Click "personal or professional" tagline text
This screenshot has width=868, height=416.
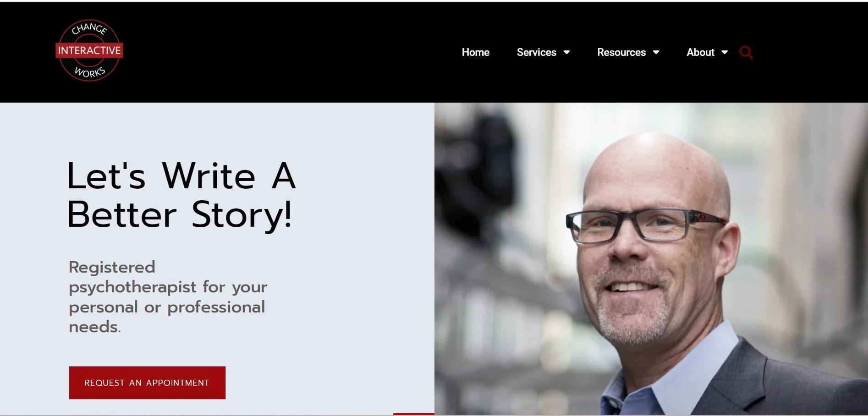click(x=167, y=307)
